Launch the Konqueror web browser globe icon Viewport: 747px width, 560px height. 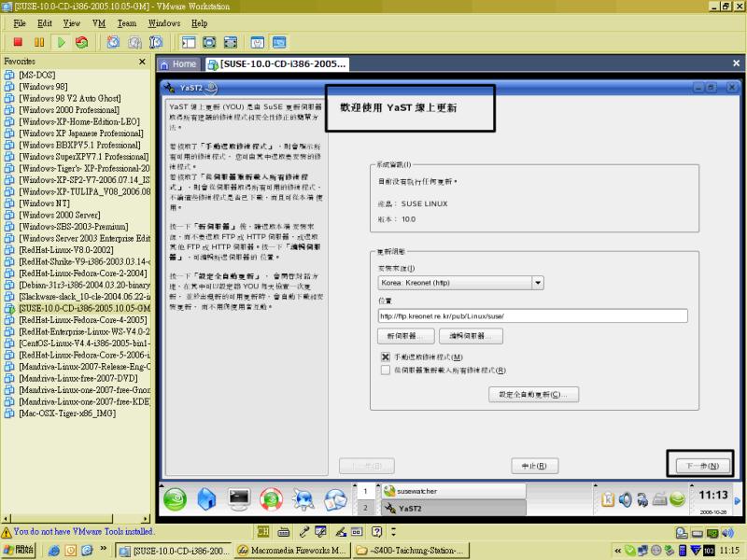303,499
